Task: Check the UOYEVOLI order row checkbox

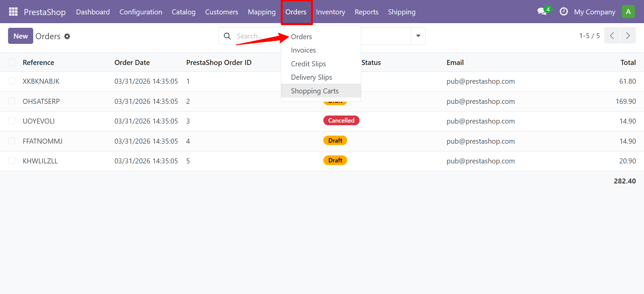Action: [12, 121]
